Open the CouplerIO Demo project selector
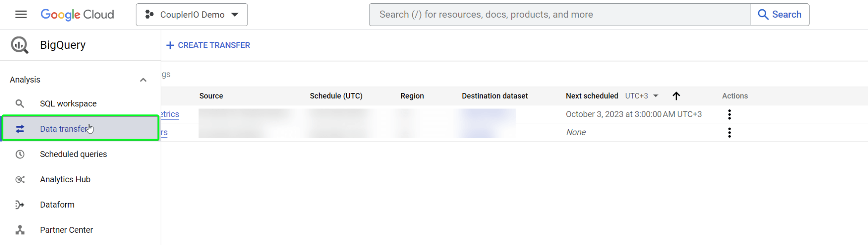 pyautogui.click(x=192, y=15)
